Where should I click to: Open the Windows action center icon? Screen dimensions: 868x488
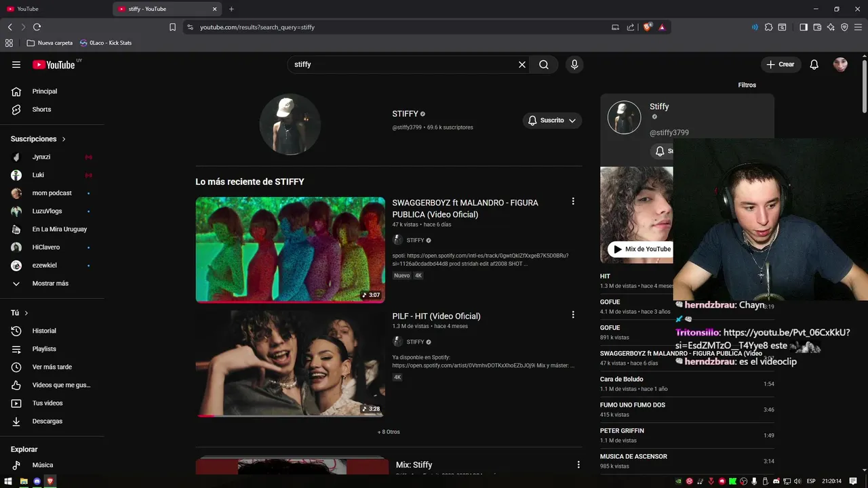[x=853, y=481]
